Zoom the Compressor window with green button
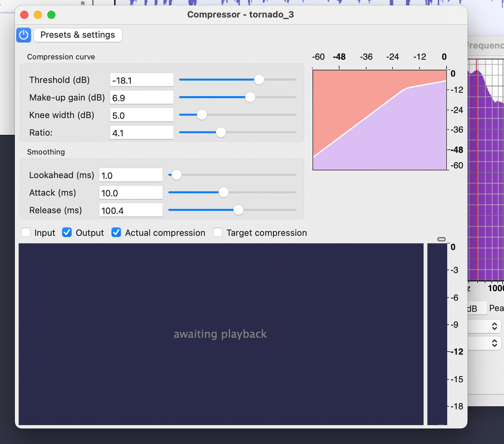The width and height of the screenshot is (504, 444). tap(51, 15)
